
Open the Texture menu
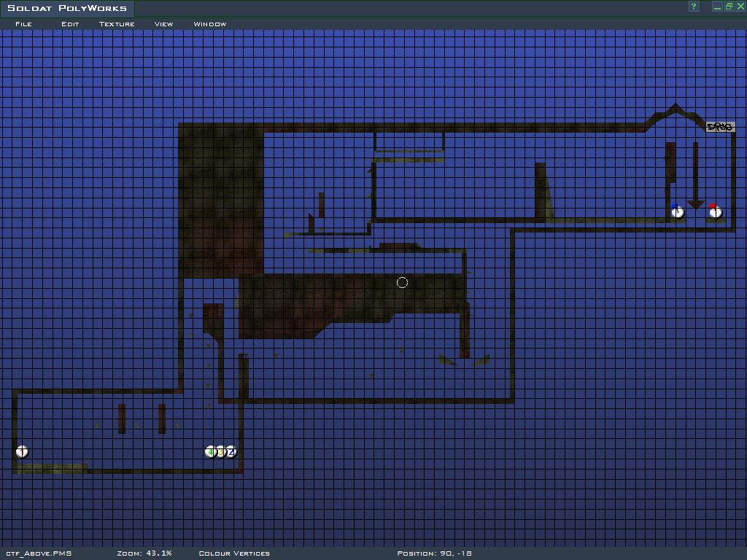(117, 24)
